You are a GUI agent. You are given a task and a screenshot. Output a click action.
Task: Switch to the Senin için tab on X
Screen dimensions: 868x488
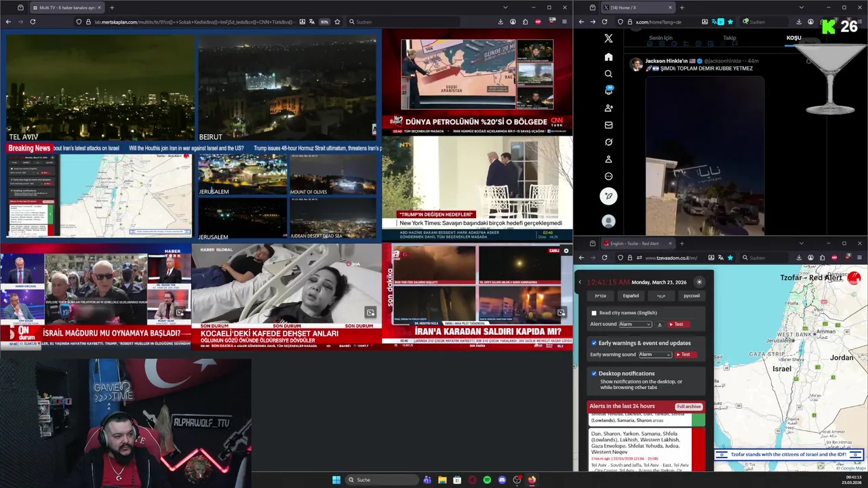tap(660, 38)
